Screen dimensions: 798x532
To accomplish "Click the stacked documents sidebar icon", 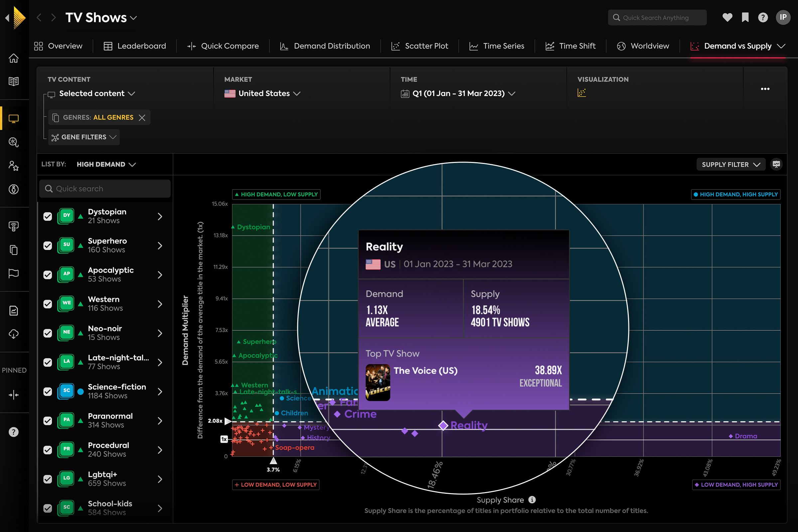I will click(x=14, y=250).
